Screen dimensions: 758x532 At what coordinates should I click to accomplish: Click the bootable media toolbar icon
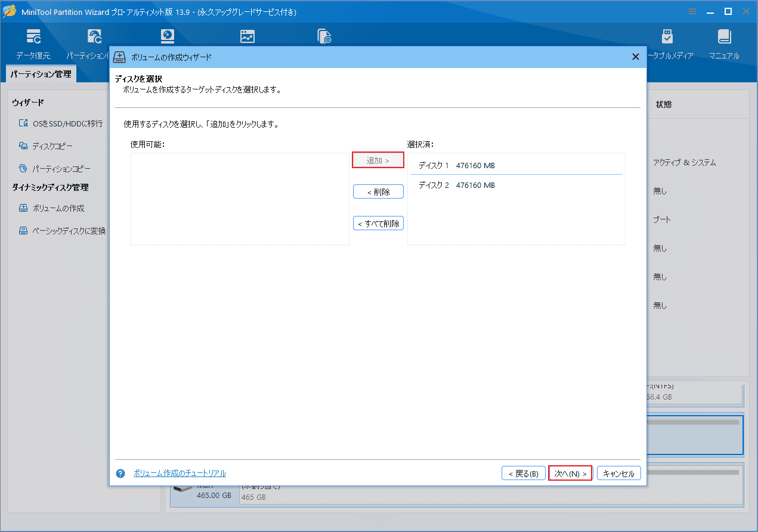(x=667, y=36)
